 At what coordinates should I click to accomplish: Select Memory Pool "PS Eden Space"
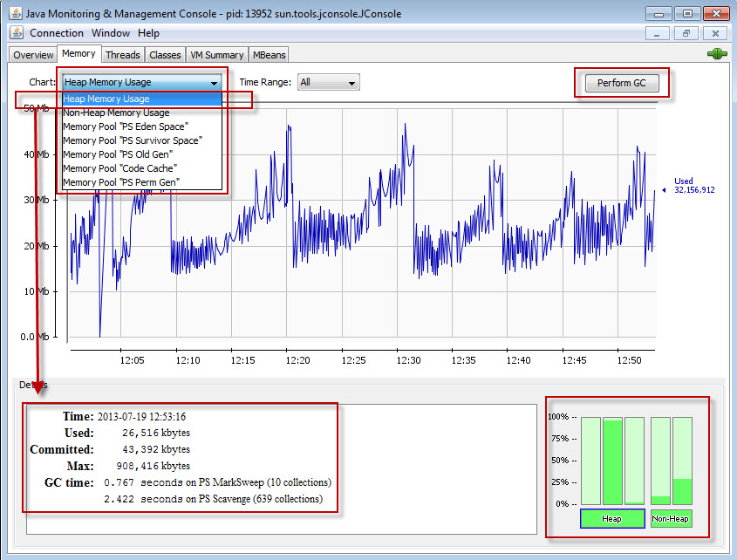(x=141, y=126)
